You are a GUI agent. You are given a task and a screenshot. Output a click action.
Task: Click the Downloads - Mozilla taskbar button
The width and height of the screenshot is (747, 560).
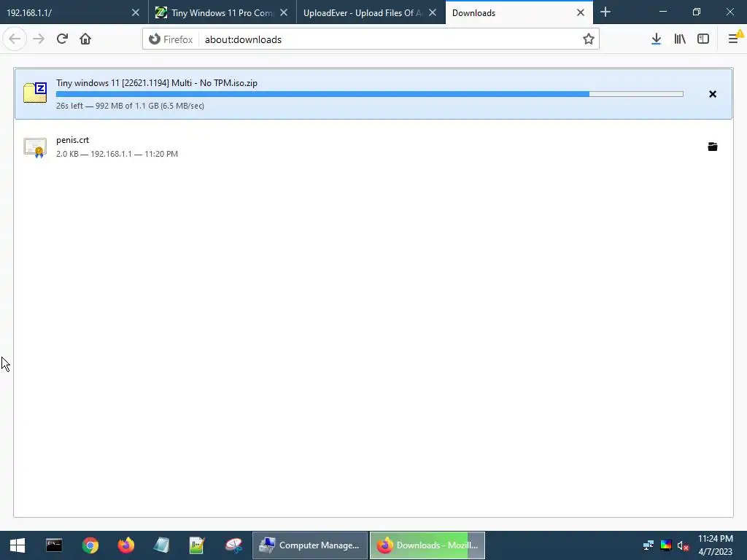(x=427, y=545)
